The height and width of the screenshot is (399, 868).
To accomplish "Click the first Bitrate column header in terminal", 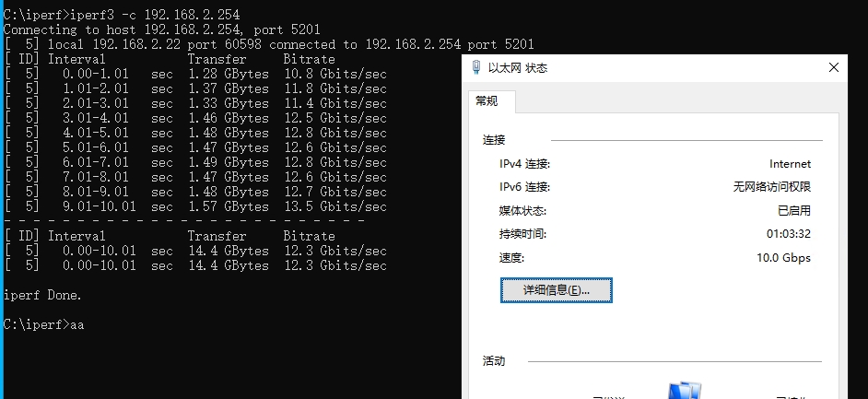I will tap(310, 59).
